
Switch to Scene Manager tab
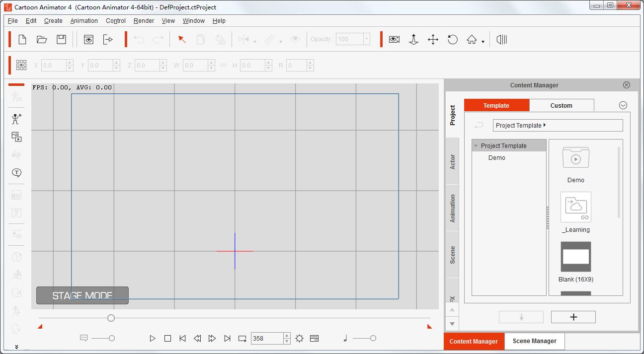click(x=534, y=341)
